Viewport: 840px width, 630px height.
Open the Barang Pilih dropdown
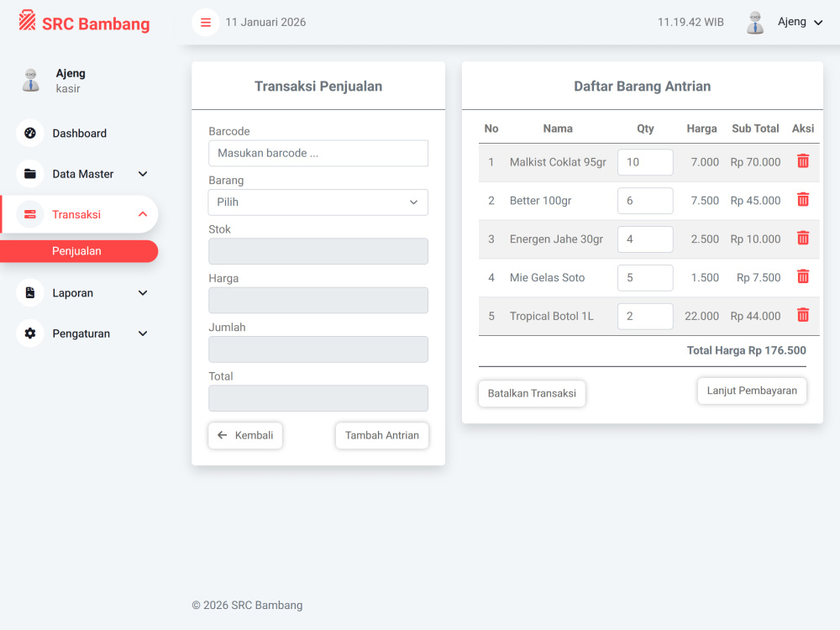(x=318, y=202)
